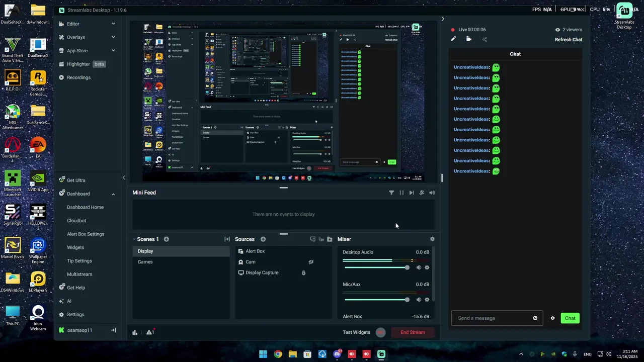Image resolution: width=644 pixels, height=362 pixels.
Task: Add a new scene with plus icon
Action: click(166, 239)
